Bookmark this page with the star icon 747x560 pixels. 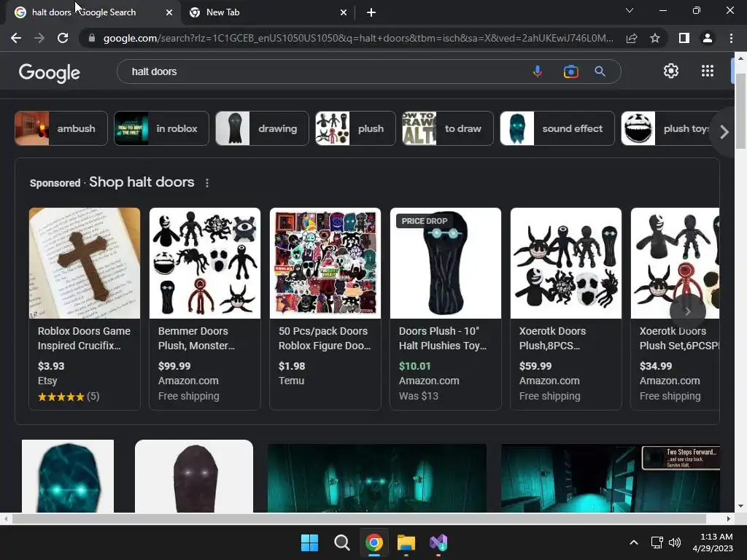click(655, 38)
